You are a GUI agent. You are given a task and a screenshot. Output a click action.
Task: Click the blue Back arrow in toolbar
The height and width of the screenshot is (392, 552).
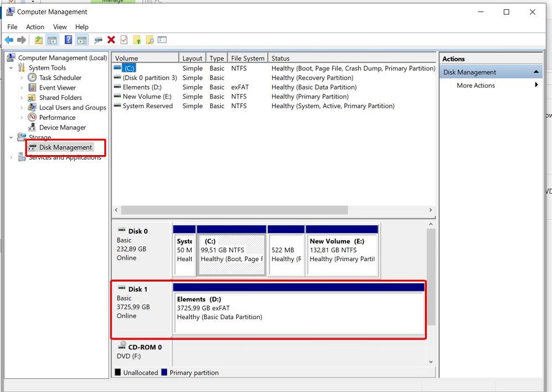pyautogui.click(x=9, y=40)
